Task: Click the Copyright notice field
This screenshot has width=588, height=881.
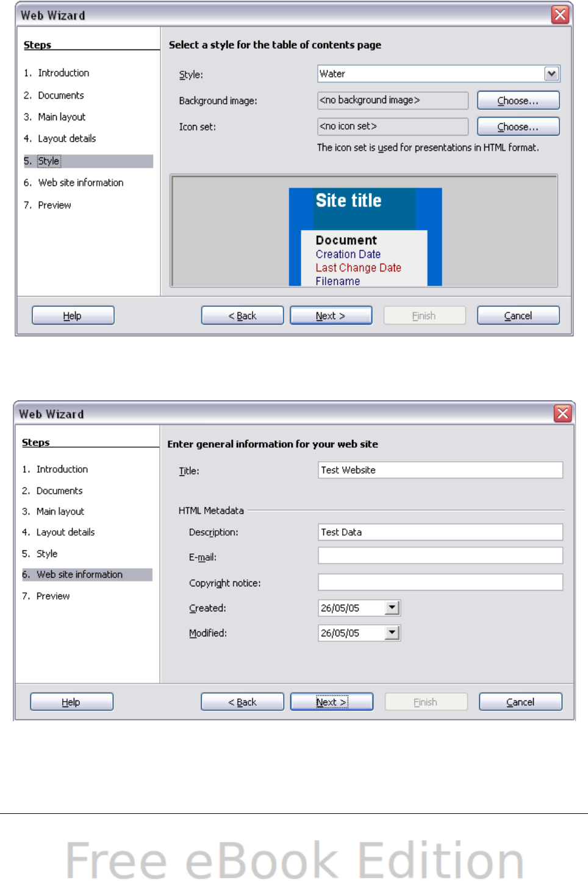Action: click(x=440, y=582)
